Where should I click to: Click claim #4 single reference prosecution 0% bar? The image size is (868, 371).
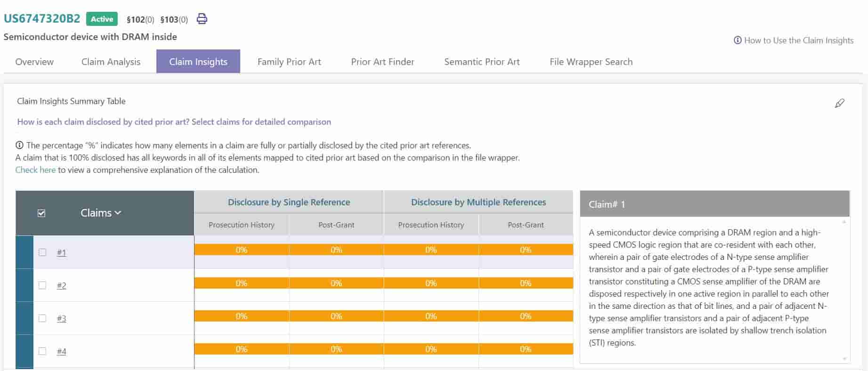(242, 349)
